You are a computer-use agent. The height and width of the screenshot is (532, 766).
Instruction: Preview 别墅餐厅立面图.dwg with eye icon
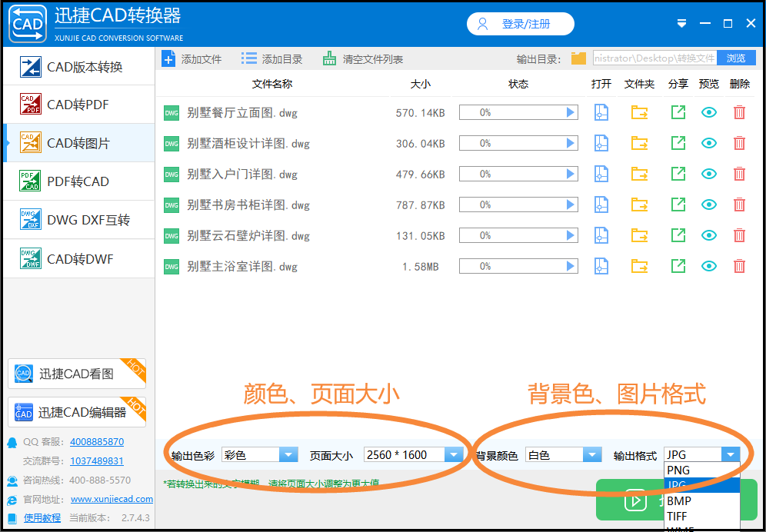tap(709, 113)
